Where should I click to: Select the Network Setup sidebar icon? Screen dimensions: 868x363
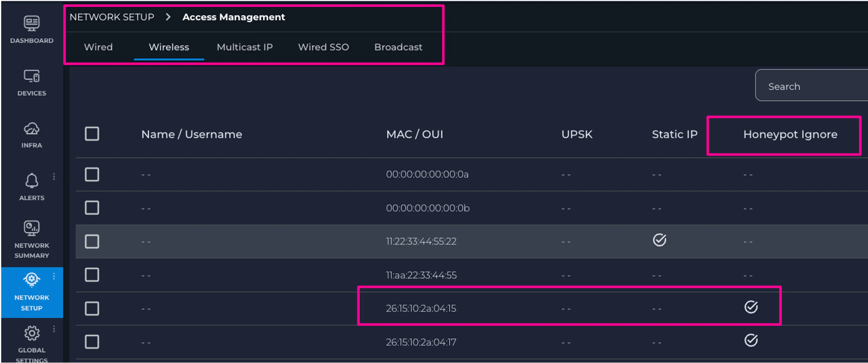(x=32, y=280)
